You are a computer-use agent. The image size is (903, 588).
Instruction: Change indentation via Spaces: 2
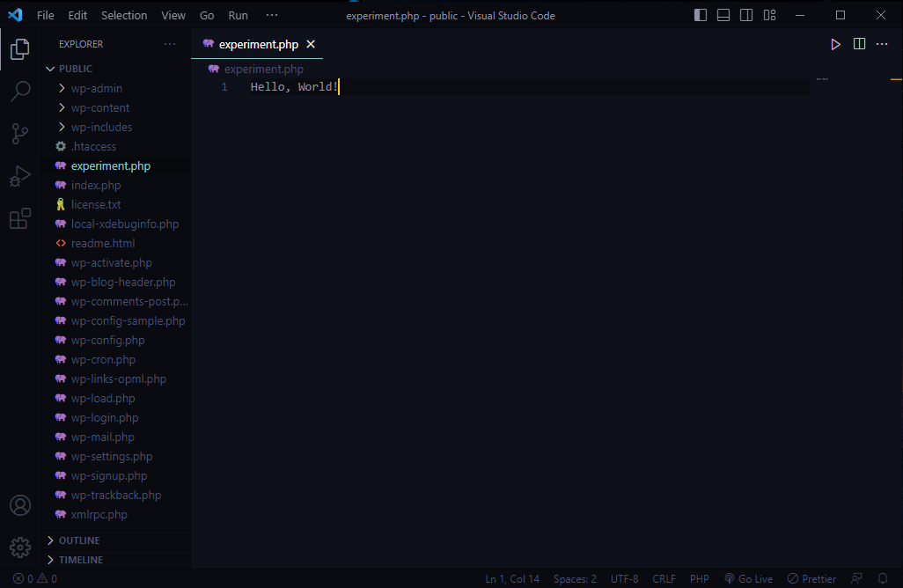point(575,579)
